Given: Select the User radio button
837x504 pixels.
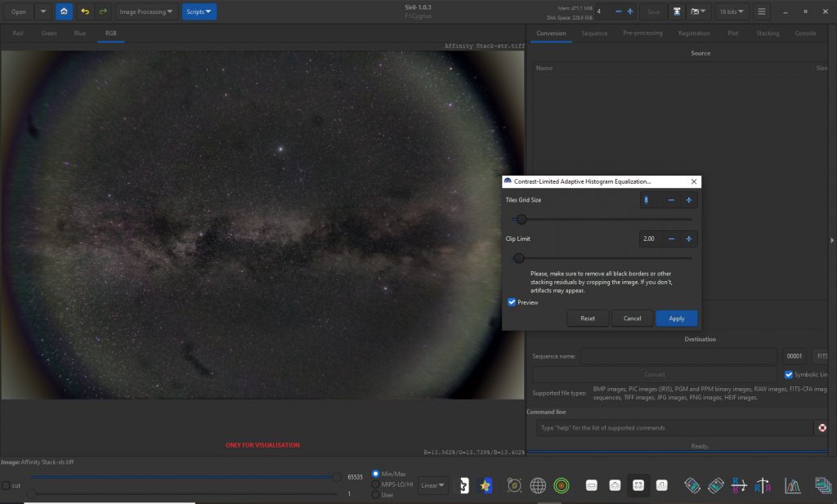Looking at the screenshot, I should (376, 495).
